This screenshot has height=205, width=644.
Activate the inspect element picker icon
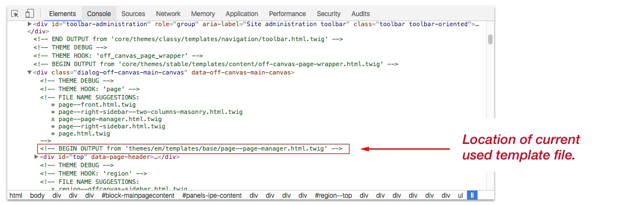pos(15,13)
